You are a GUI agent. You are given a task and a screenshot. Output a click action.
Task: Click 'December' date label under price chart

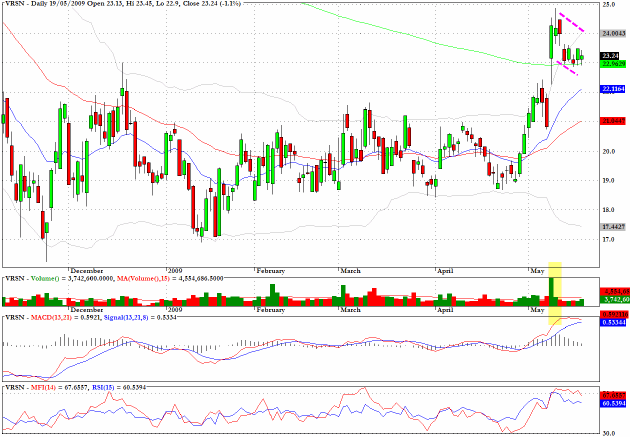87,271
